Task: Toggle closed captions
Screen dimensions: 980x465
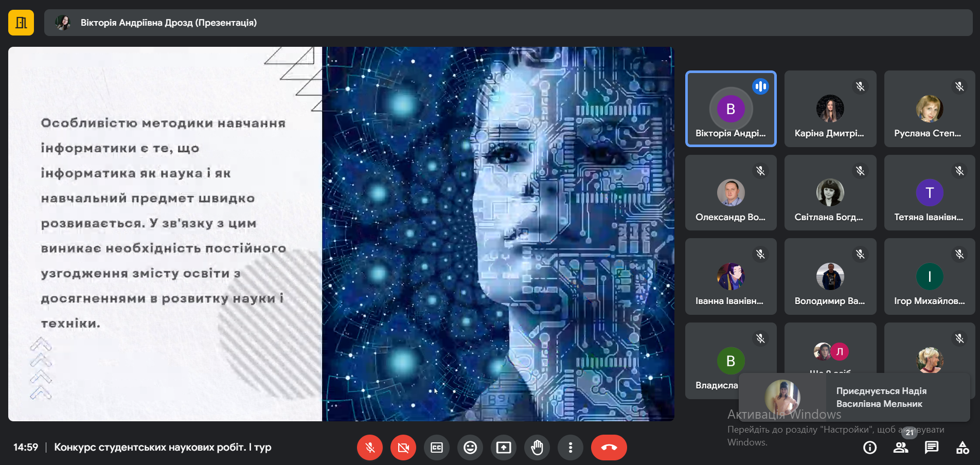Action: 437,448
